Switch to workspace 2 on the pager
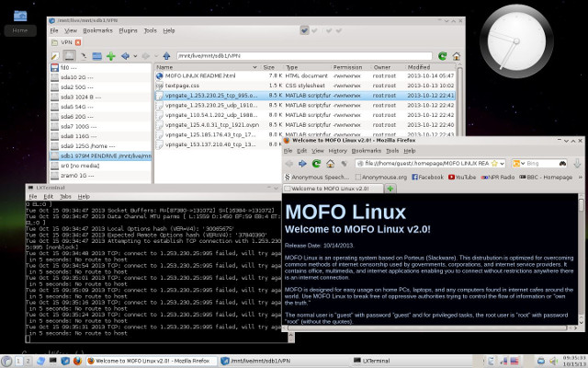The width and height of the screenshot is (588, 368). (x=28, y=362)
